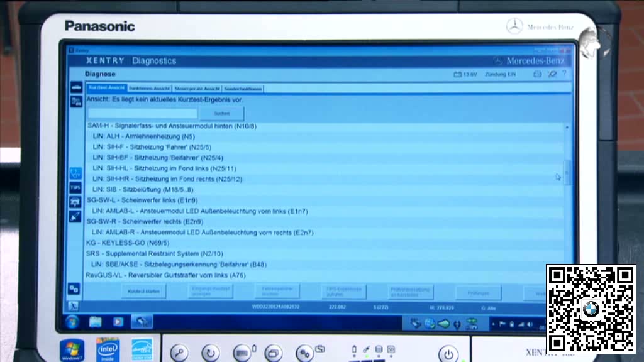Select the screwdriver tools sidebar icon
Image resolution: width=644 pixels, height=362 pixels.
pyautogui.click(x=75, y=217)
